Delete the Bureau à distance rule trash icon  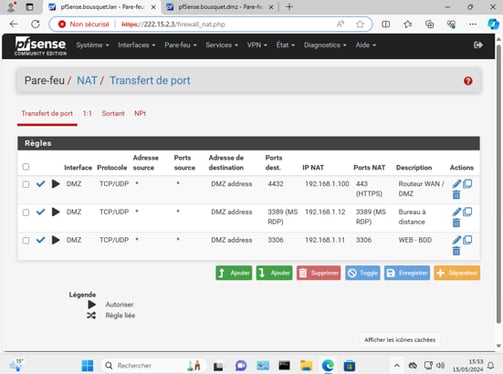(456, 222)
